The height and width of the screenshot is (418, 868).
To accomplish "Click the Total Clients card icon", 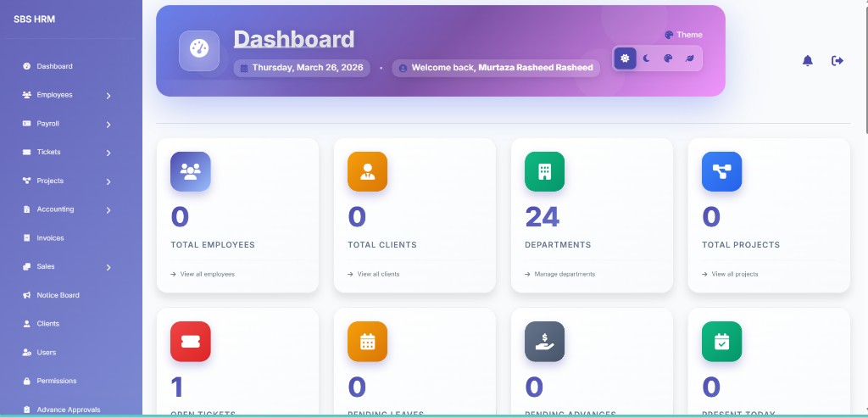I will 368,171.
